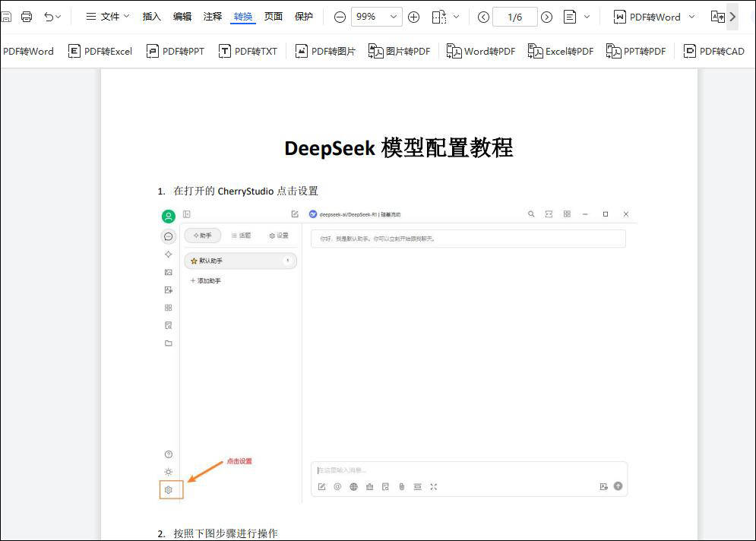Image resolution: width=756 pixels, height=541 pixels.
Task: Show more toolbar items with right chevron
Action: 732,17
